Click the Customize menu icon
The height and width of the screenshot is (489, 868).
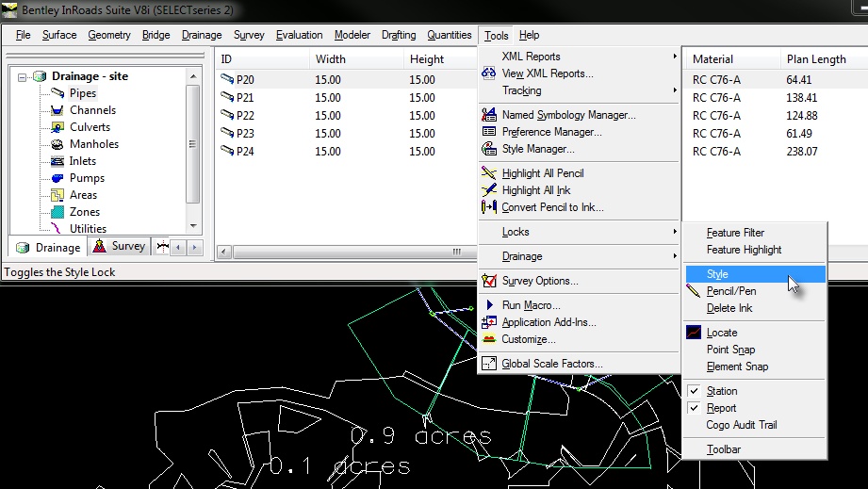489,339
